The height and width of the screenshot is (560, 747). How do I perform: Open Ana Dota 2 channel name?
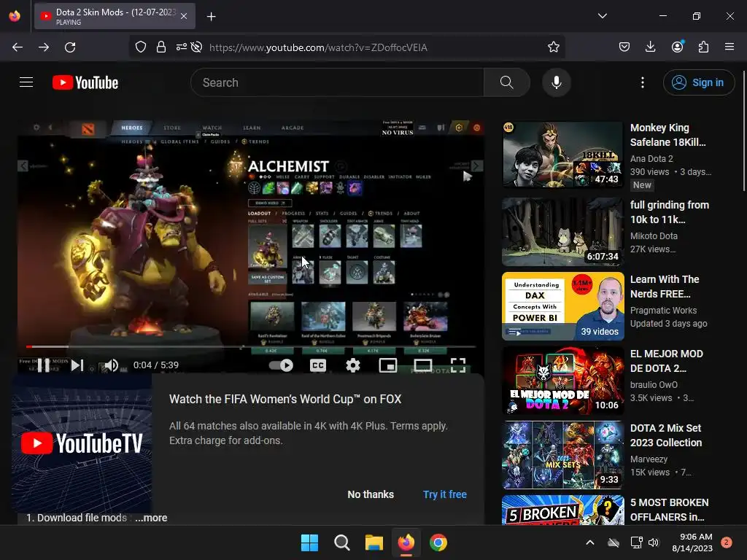coord(651,158)
